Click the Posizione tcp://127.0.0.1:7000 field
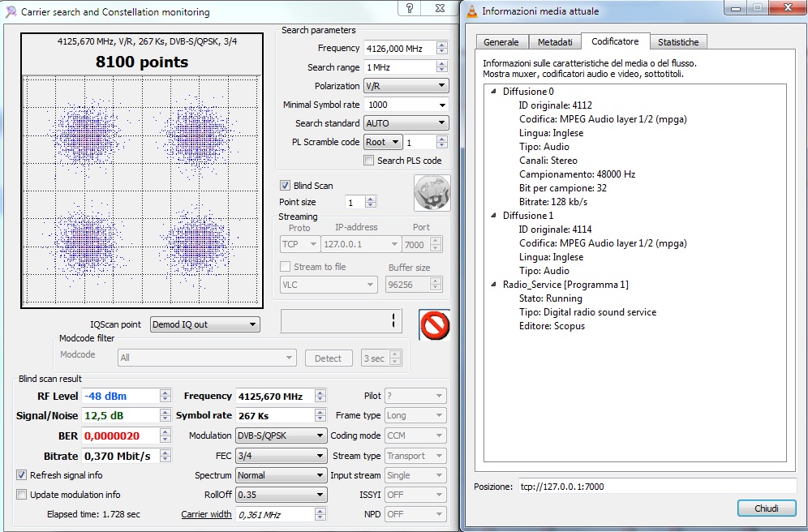 [x=658, y=487]
